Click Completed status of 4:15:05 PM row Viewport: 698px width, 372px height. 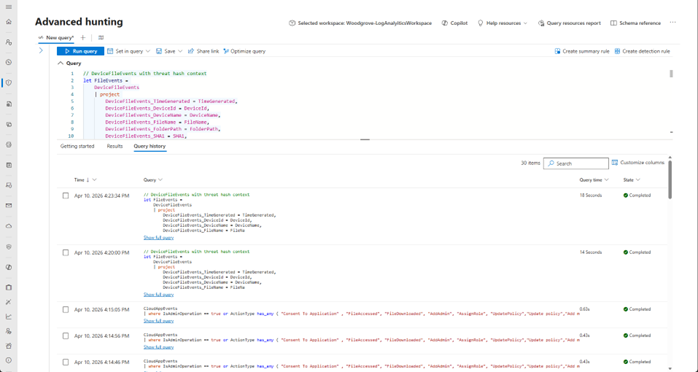click(637, 309)
